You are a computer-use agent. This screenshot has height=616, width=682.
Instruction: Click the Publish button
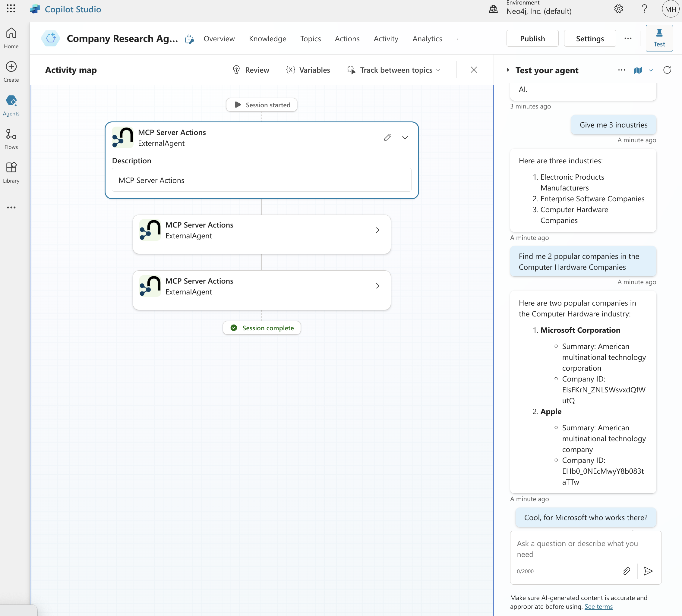click(532, 38)
